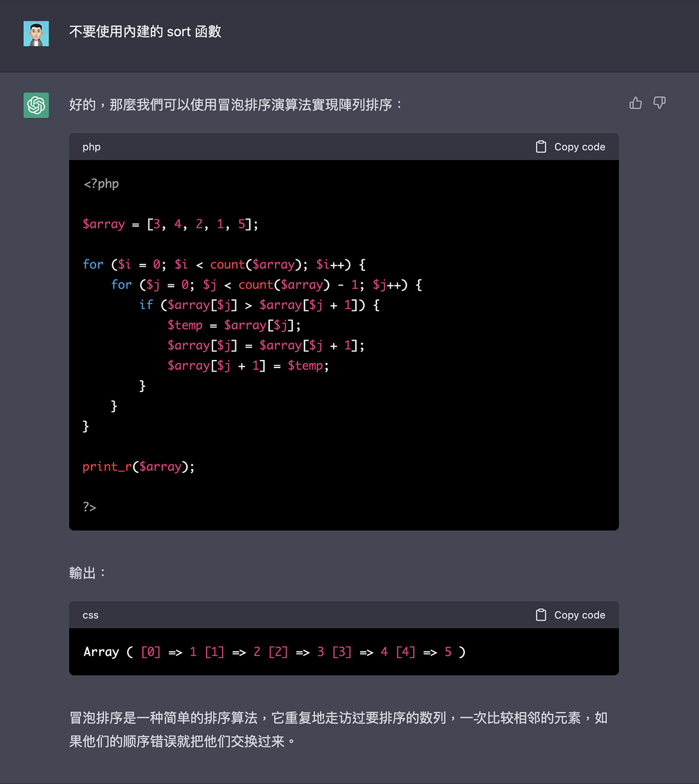Click the user profile avatar
The width and height of the screenshot is (699, 784).
coord(36,34)
